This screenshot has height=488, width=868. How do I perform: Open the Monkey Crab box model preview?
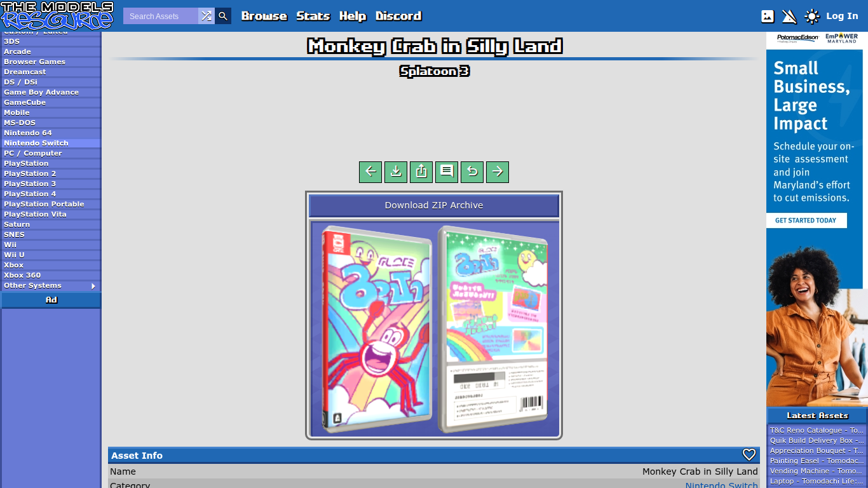pyautogui.click(x=434, y=329)
